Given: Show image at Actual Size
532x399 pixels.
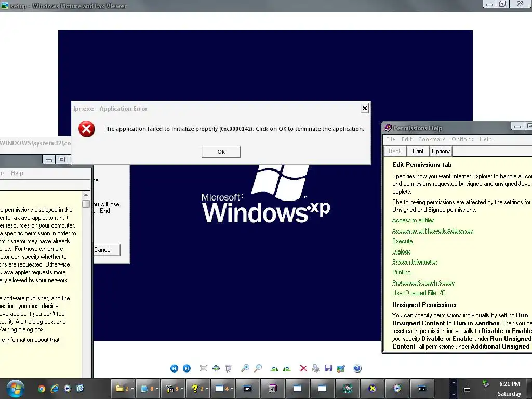Looking at the screenshot, I should pyautogui.click(x=216, y=368).
